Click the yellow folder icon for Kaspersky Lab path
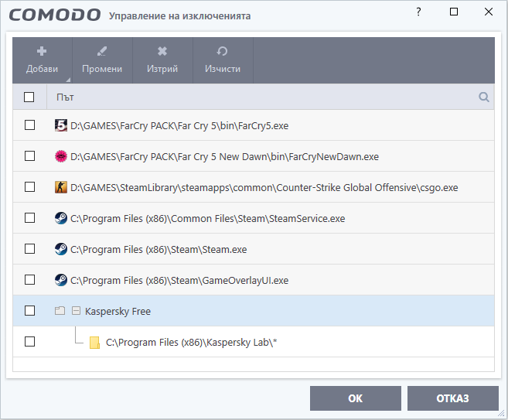This screenshot has width=508, height=420. click(94, 343)
